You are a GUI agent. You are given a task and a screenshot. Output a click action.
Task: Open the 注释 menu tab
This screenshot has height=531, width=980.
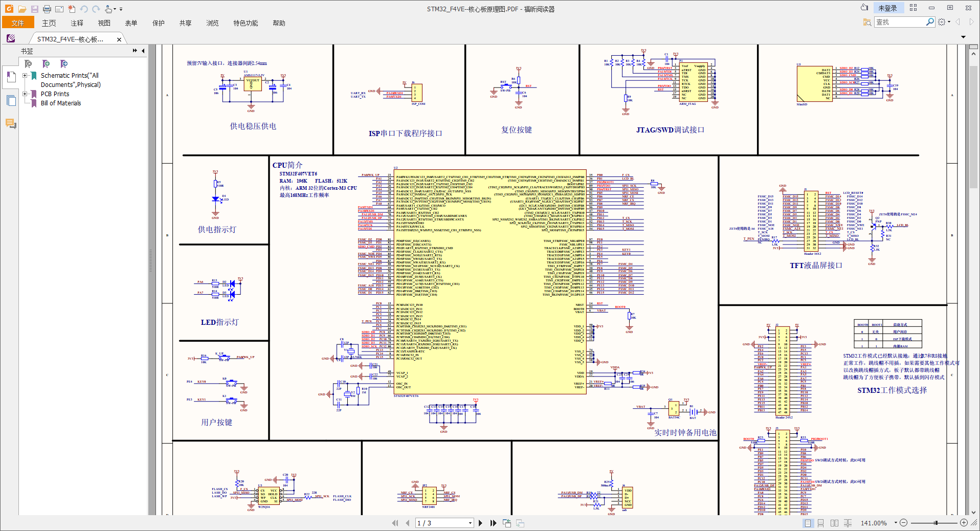[x=77, y=23]
